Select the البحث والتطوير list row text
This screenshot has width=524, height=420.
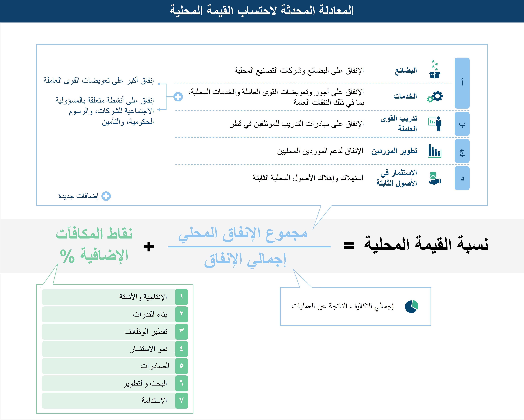point(145,384)
